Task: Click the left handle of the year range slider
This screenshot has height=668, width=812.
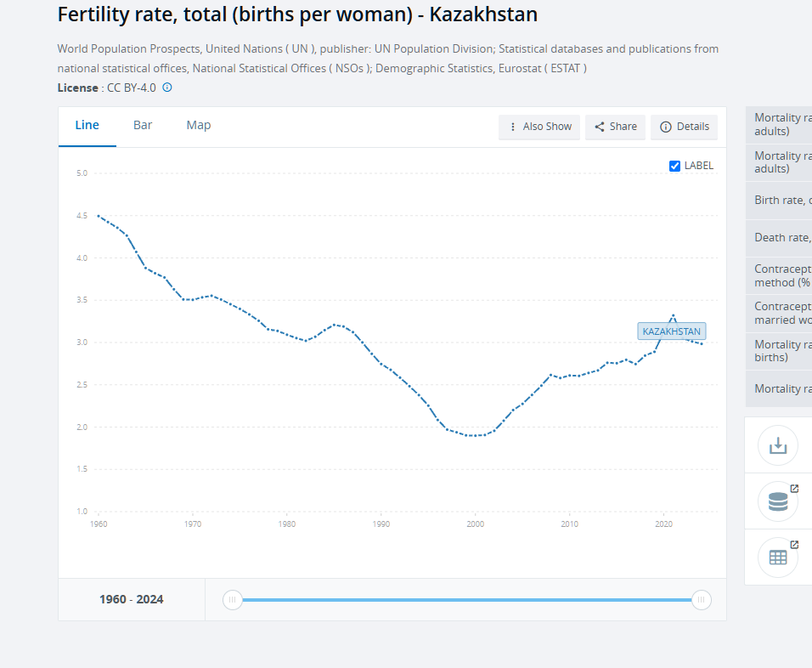Action: tap(233, 600)
